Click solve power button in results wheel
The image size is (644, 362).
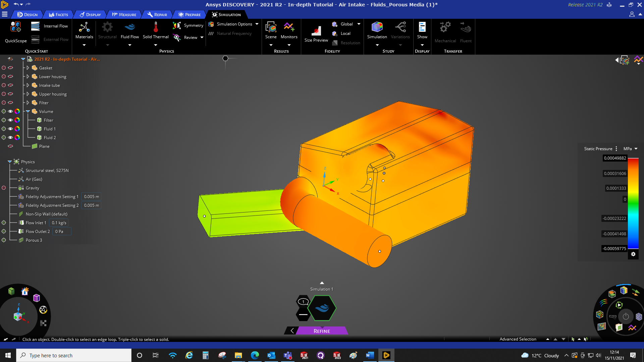pyautogui.click(x=626, y=316)
